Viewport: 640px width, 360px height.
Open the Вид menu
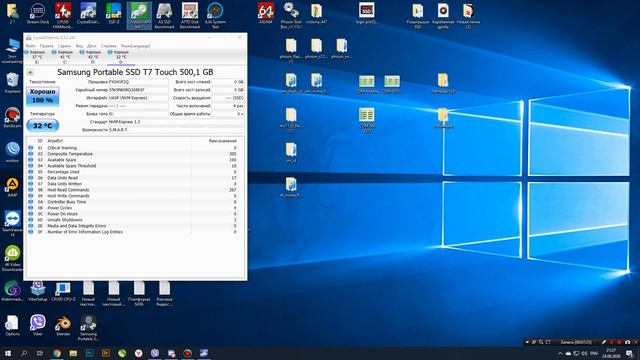tap(79, 46)
